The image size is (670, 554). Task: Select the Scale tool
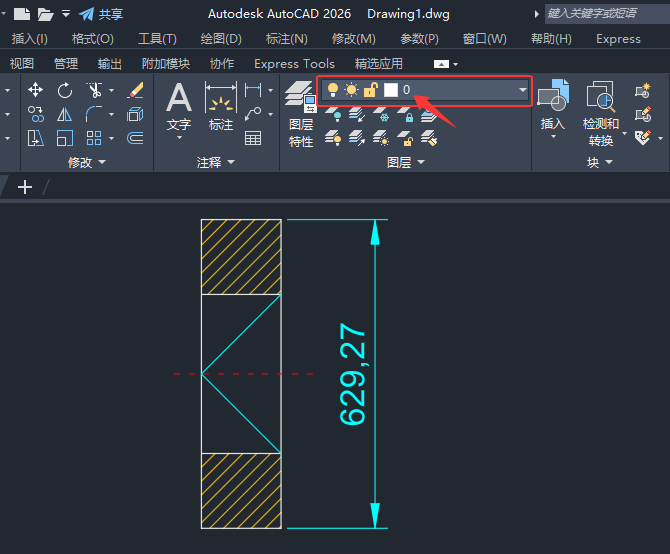coord(65,138)
